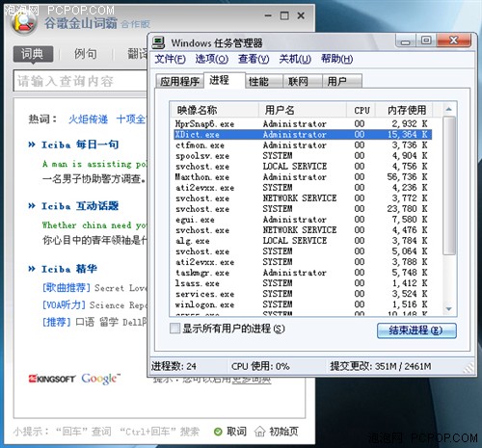Open the 火炬传递 hot word link
482x448 pixels.
click(88, 119)
